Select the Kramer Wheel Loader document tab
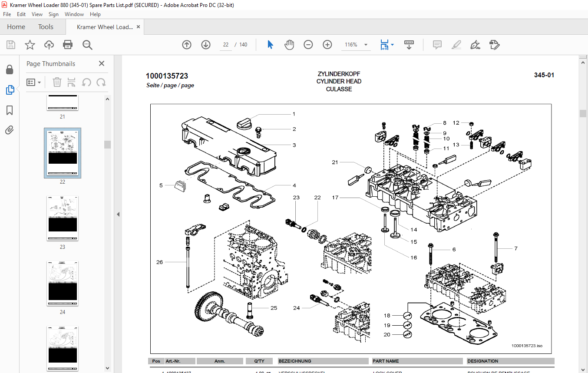This screenshot has height=373, width=588. (x=105, y=27)
